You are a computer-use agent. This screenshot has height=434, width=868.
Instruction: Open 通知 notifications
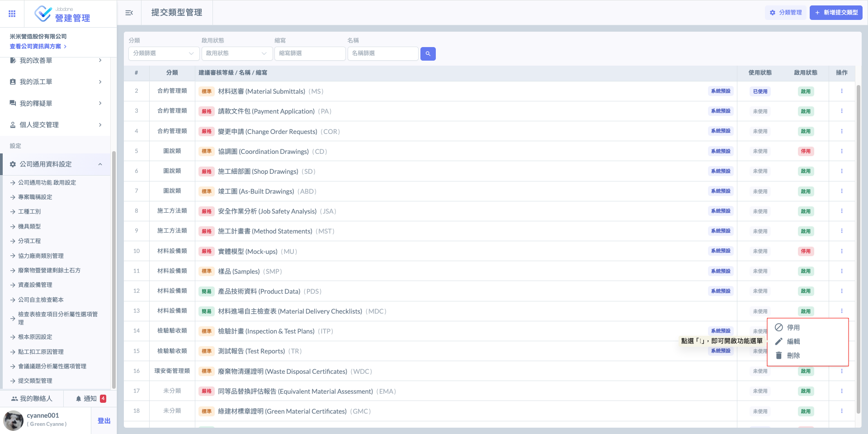coord(90,398)
